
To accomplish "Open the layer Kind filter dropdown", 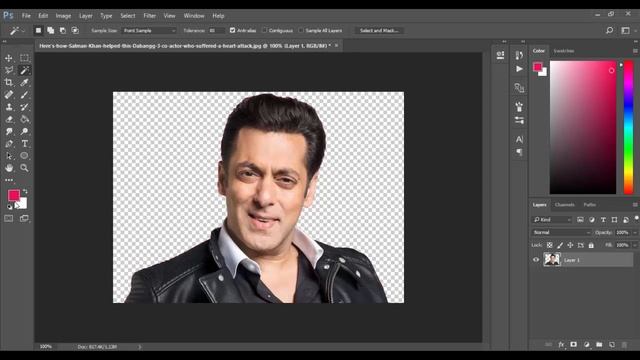I will pyautogui.click(x=552, y=220).
